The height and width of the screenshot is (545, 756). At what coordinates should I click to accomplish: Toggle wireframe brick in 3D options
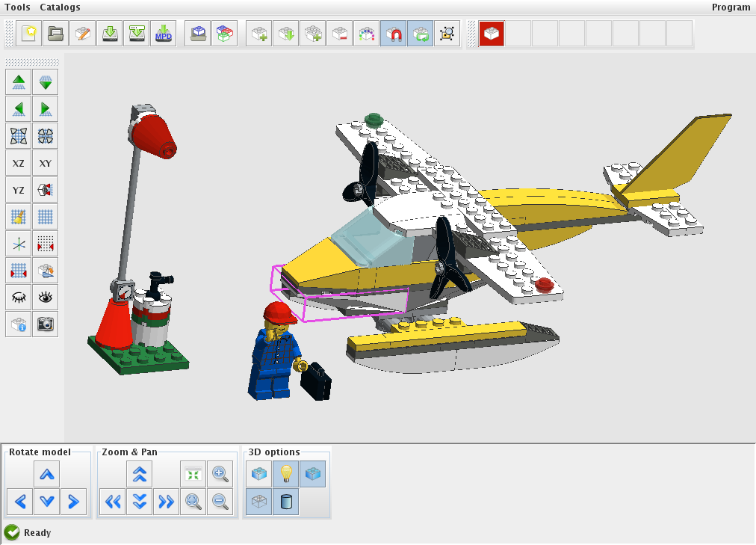[259, 502]
